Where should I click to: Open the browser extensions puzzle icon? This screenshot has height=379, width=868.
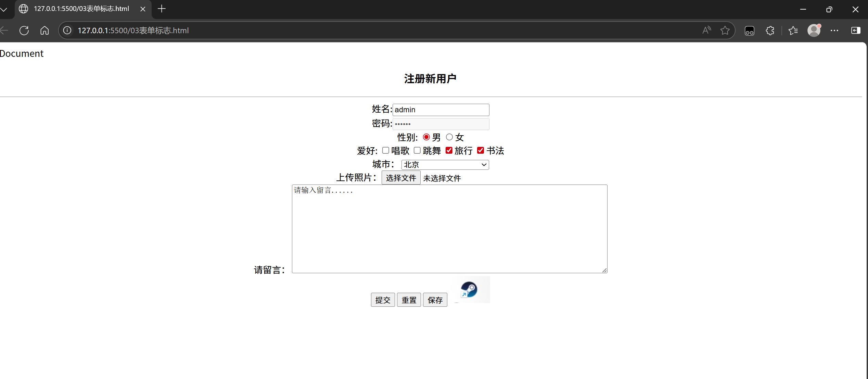pyautogui.click(x=770, y=30)
